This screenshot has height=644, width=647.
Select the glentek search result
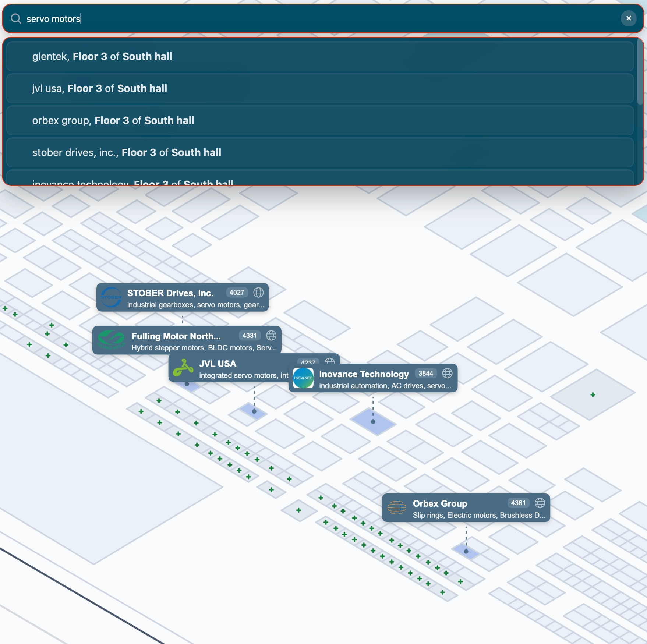click(320, 56)
